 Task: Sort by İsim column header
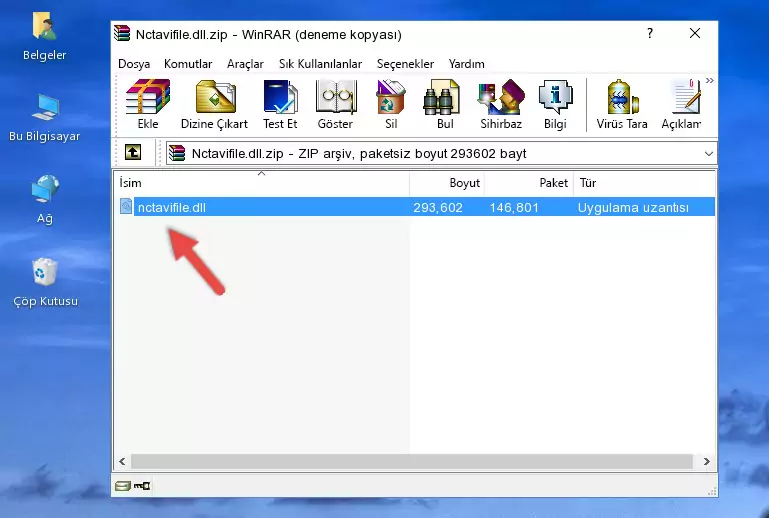(x=262, y=182)
